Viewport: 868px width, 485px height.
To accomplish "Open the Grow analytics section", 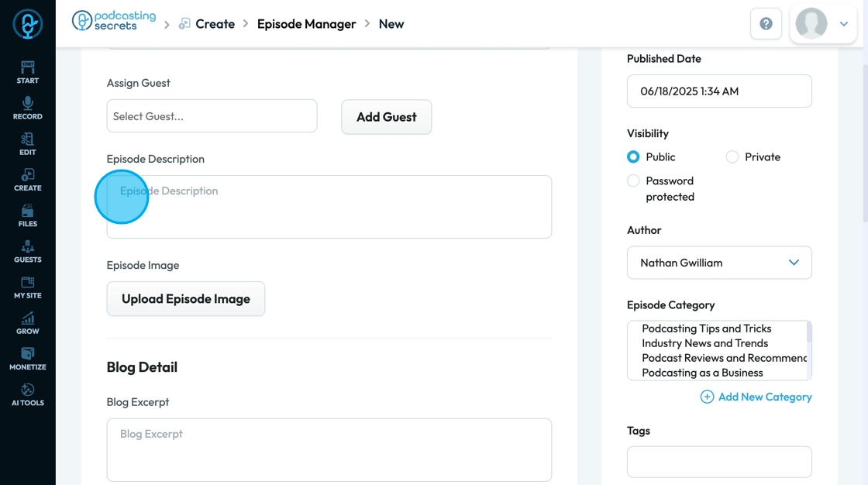I will [x=27, y=323].
